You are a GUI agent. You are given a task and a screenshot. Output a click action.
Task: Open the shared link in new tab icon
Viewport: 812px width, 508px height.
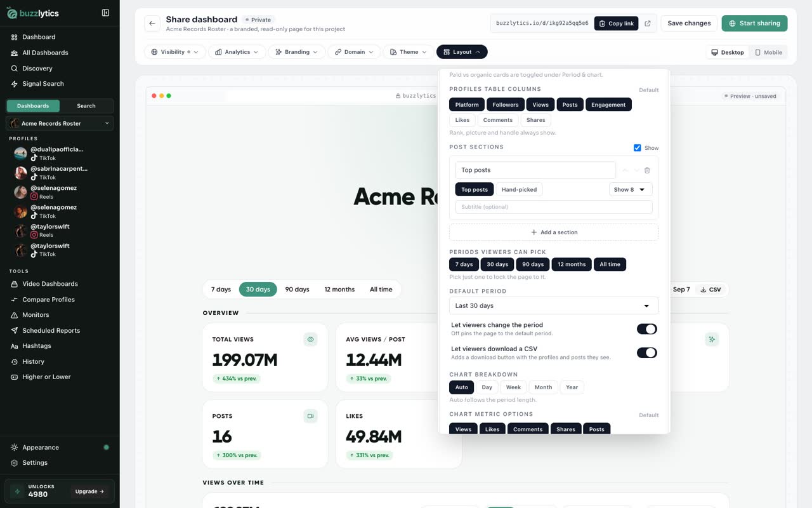pyautogui.click(x=648, y=23)
